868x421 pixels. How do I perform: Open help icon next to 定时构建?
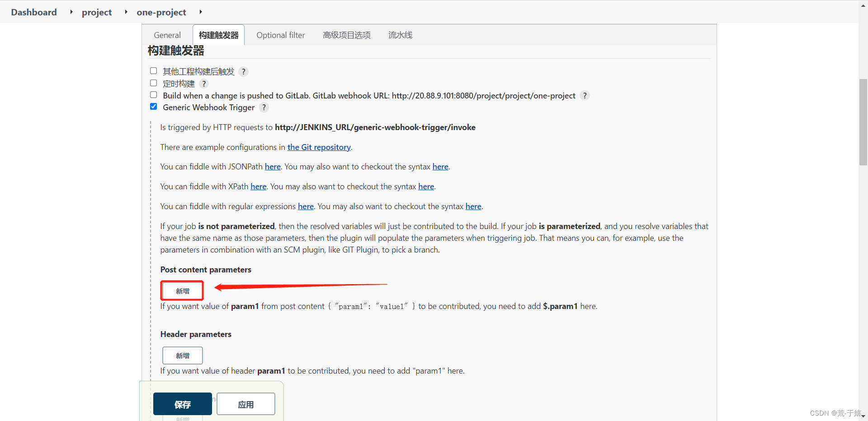tap(204, 84)
